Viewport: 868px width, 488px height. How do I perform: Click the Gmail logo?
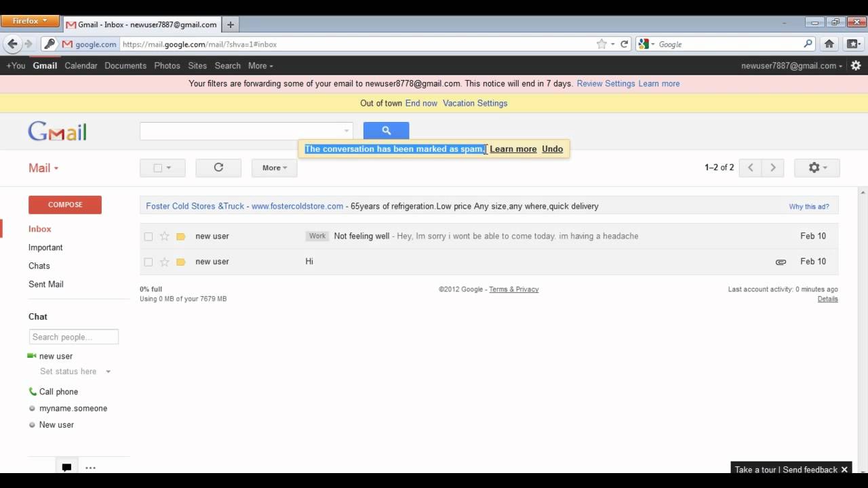click(57, 131)
